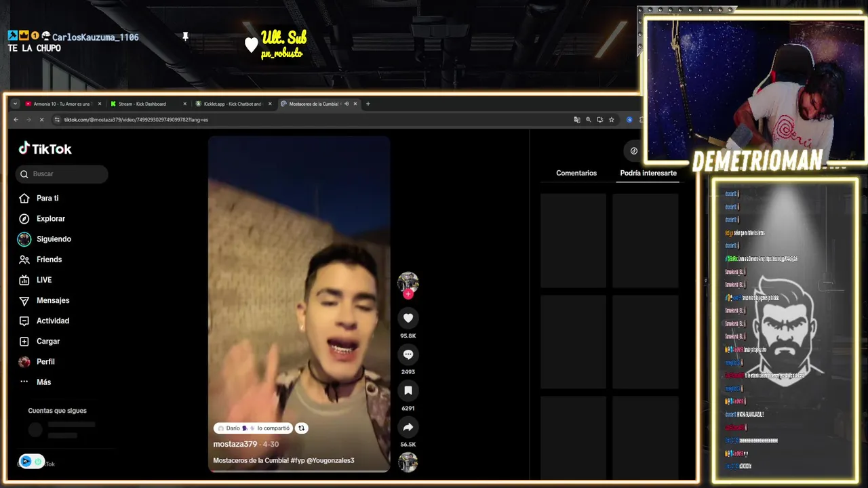Click the Cargar plus-square icon
This screenshot has height=488, width=868.
[x=24, y=342]
